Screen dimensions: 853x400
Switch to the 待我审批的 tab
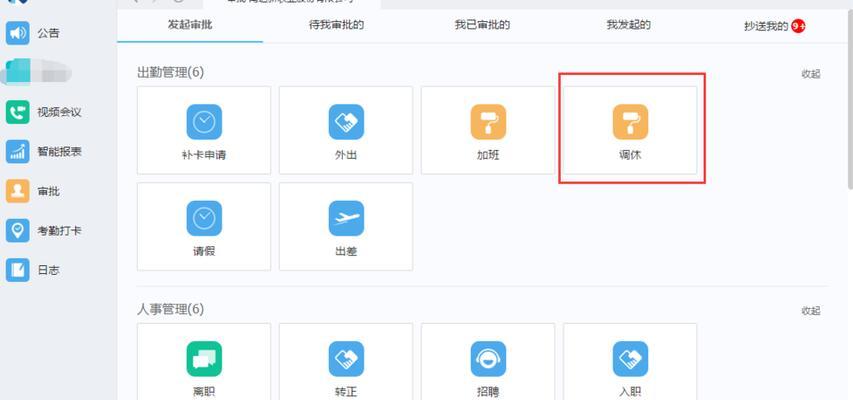pos(336,25)
